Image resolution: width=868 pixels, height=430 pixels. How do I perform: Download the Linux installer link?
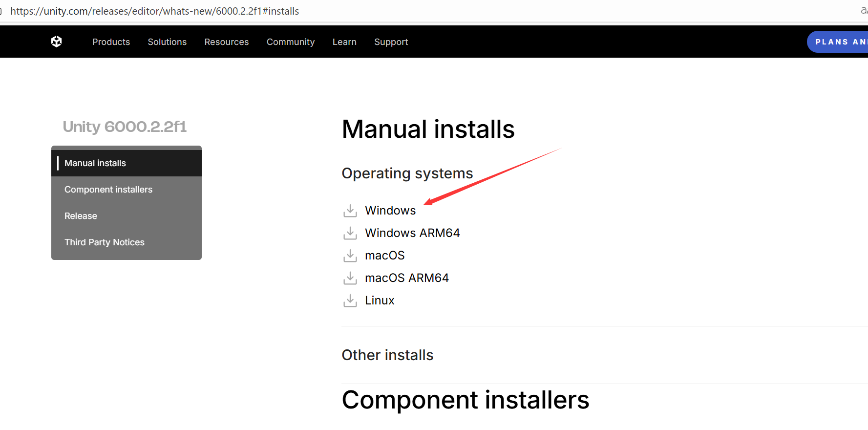[x=380, y=301]
